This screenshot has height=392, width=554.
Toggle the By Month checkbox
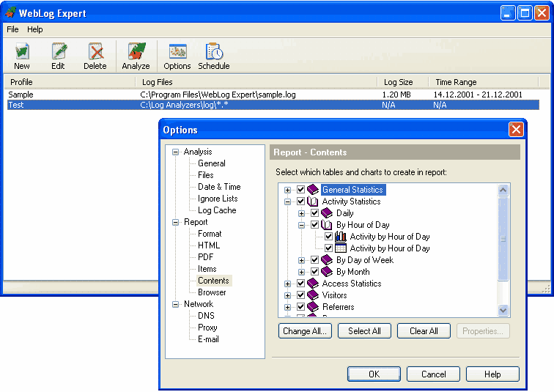point(315,272)
